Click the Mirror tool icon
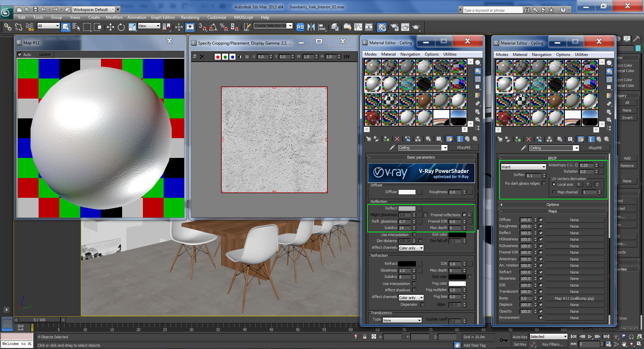This screenshot has width=644, height=349. (311, 27)
